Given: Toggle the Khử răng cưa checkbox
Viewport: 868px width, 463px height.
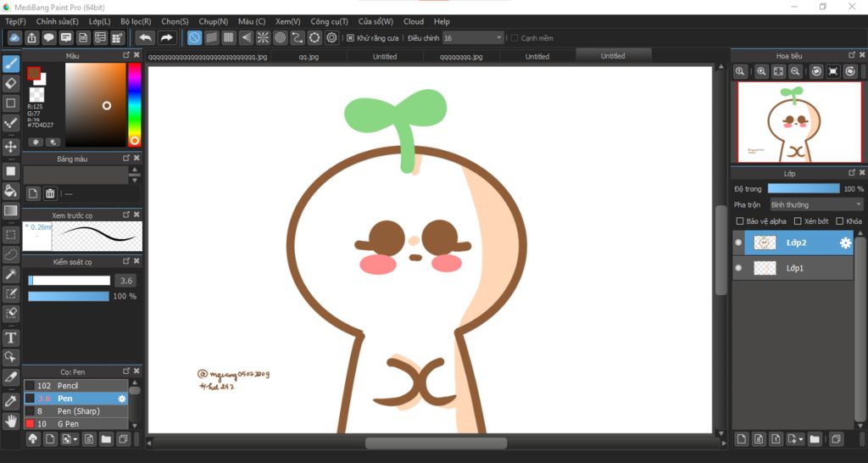Looking at the screenshot, I should point(350,38).
